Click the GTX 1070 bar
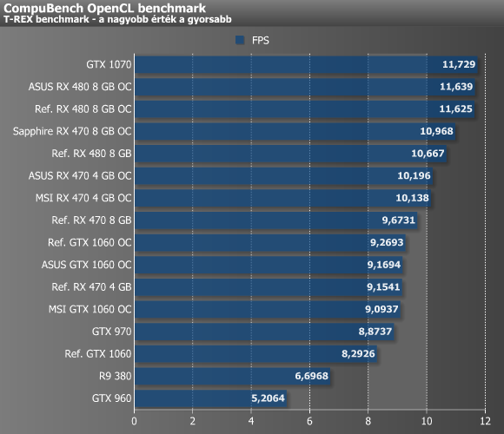504x434 pixels. point(306,64)
